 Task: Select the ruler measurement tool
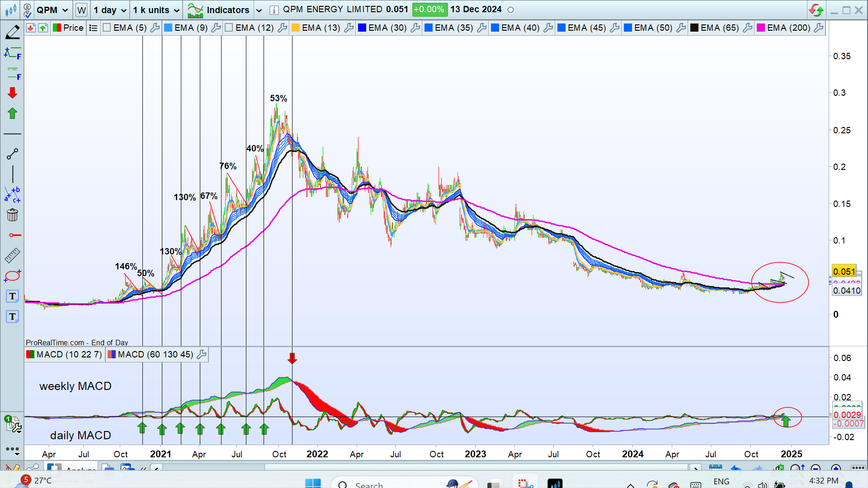pos(12,255)
